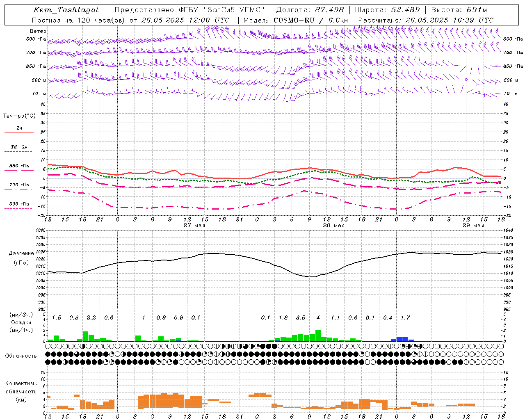Click the 500 гПа temperature legend label
This screenshot has width=525, height=420.
click(x=19, y=203)
